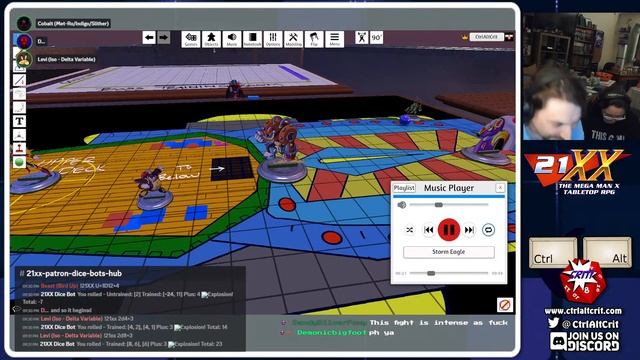Click the green sphere tool icon
The image size is (640, 360).
coord(19,162)
